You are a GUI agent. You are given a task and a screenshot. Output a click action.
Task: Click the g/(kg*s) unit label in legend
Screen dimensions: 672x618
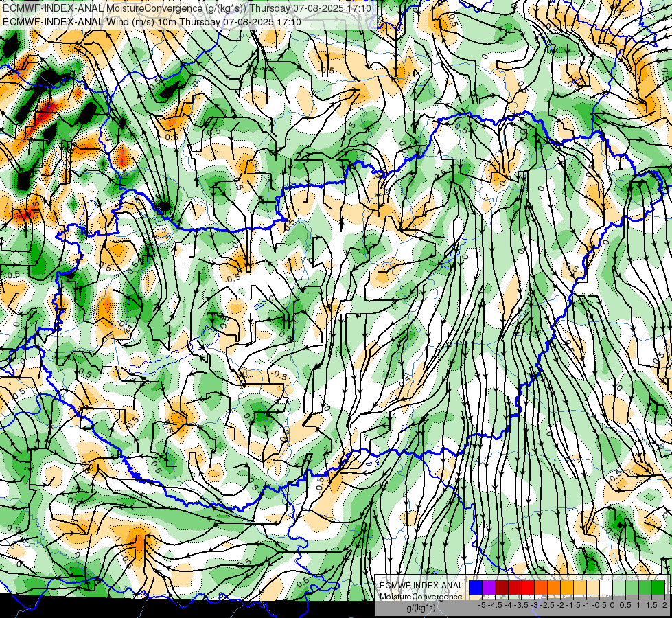coord(421,608)
